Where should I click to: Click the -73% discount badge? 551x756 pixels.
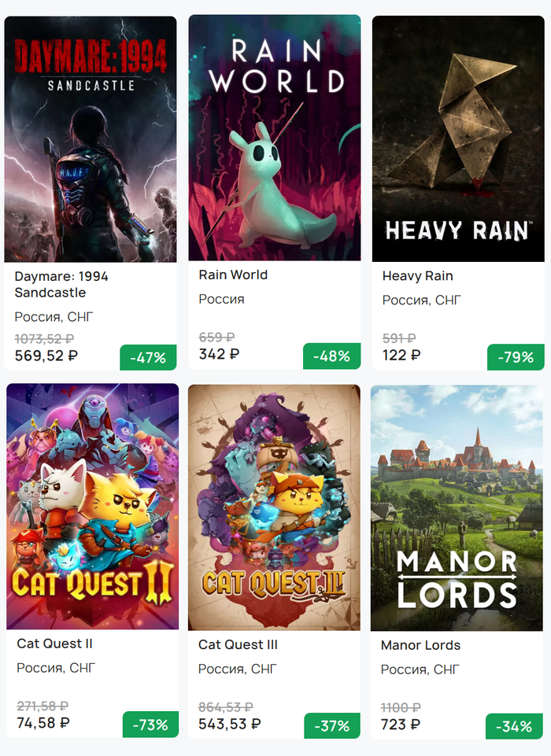pos(150,725)
